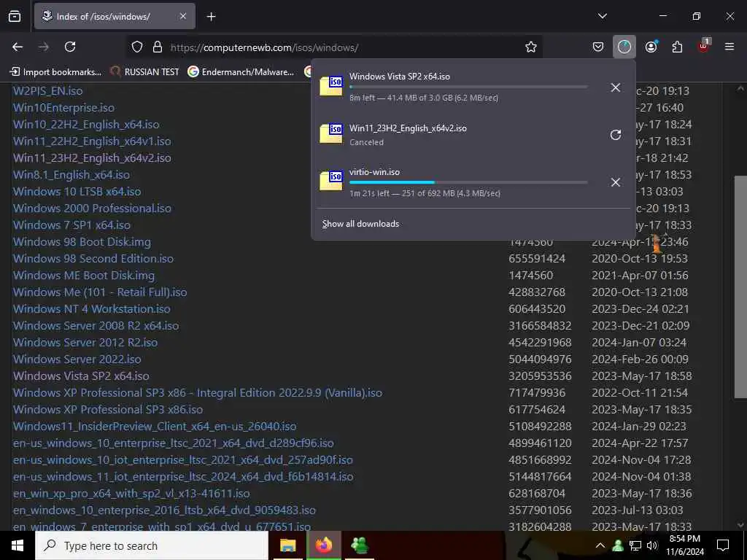
Task: List all tabs with the dropdown arrow
Action: tap(602, 16)
